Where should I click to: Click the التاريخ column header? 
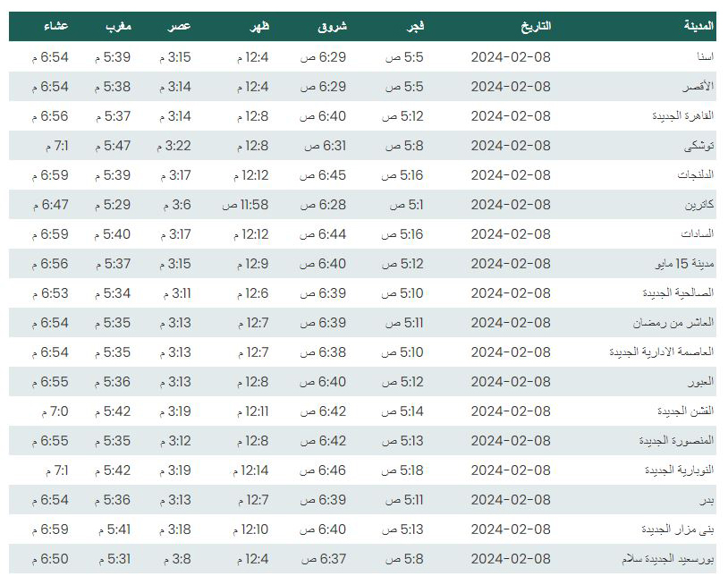[x=536, y=26]
